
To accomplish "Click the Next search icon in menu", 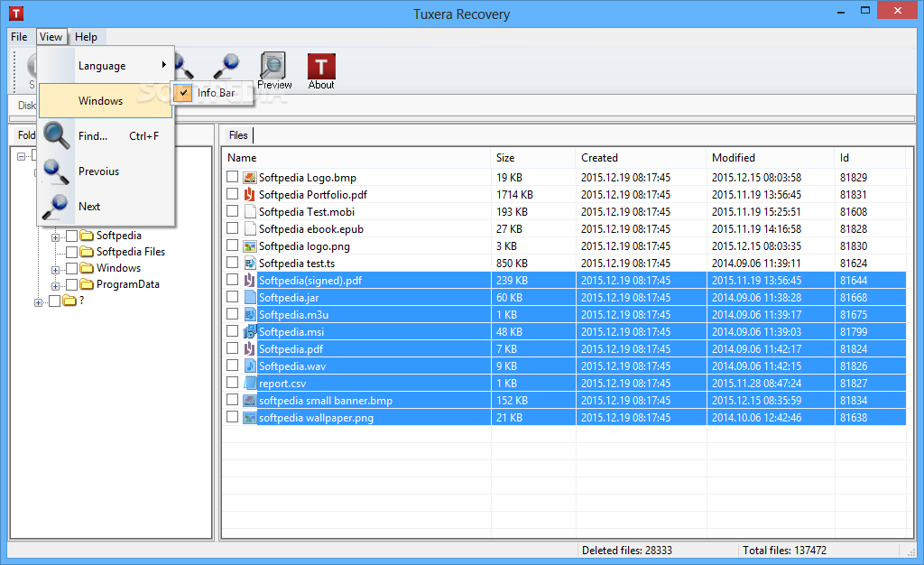I will tap(57, 206).
